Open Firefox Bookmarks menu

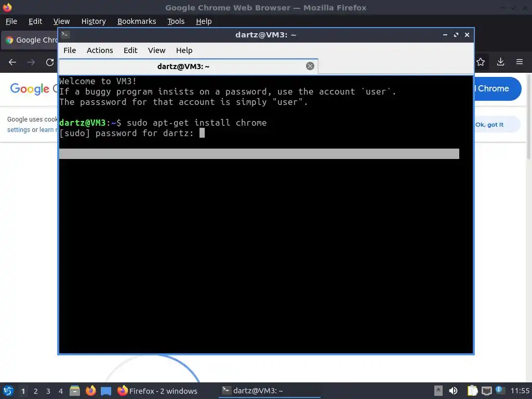point(137,21)
